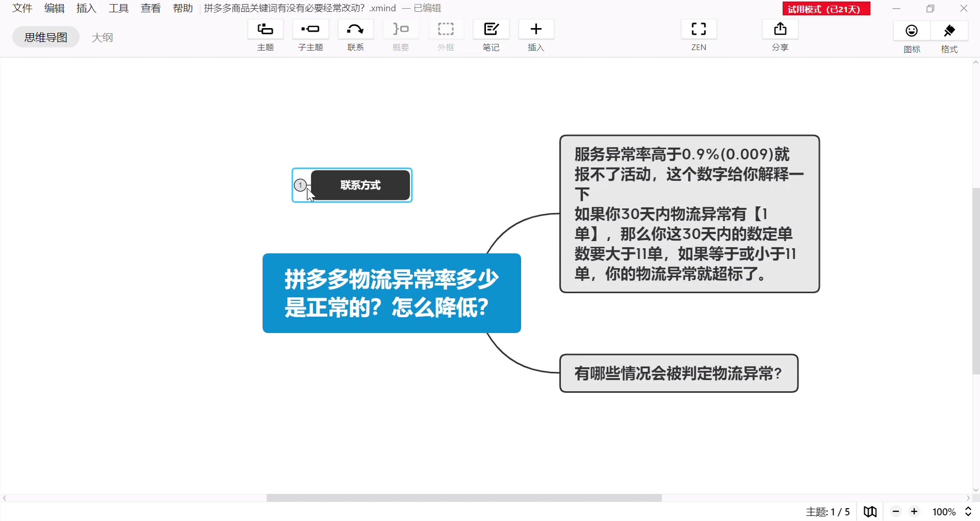The image size is (980, 521).
Task: Zoom in with the plus icon
Action: click(914, 511)
